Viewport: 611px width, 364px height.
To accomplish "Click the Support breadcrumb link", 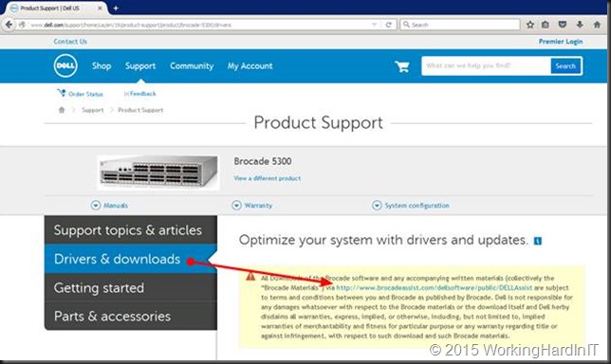I will pyautogui.click(x=93, y=110).
